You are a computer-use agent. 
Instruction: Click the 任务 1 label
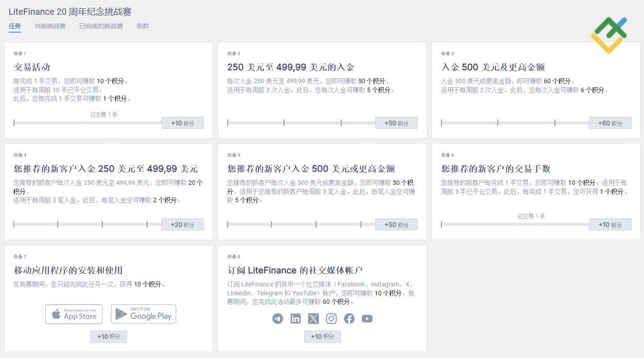pos(20,53)
